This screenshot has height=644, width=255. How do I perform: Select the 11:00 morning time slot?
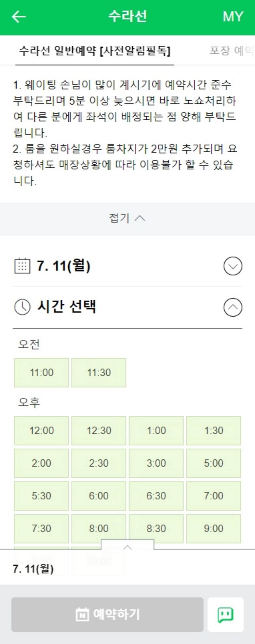[x=41, y=373]
